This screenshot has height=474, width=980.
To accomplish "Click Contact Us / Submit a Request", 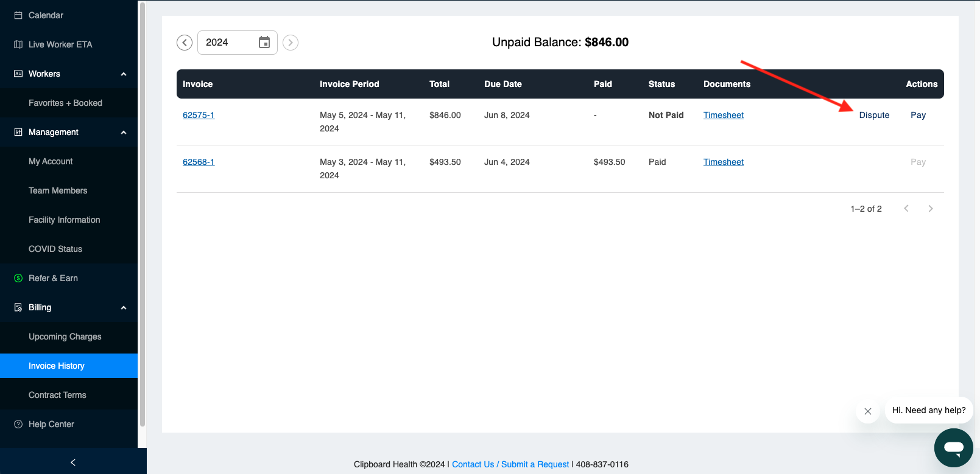I will click(x=510, y=464).
